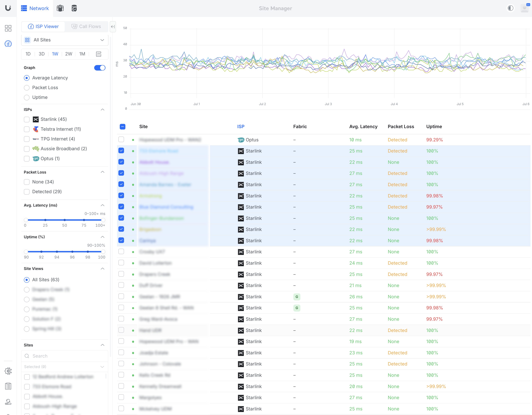
Task: Collapse the Site Views section
Action: tap(103, 269)
